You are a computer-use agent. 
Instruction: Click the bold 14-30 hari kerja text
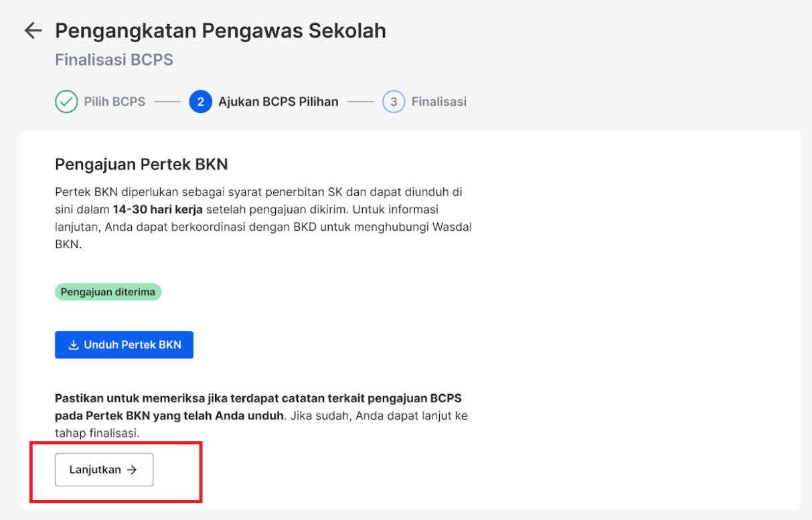click(x=158, y=209)
